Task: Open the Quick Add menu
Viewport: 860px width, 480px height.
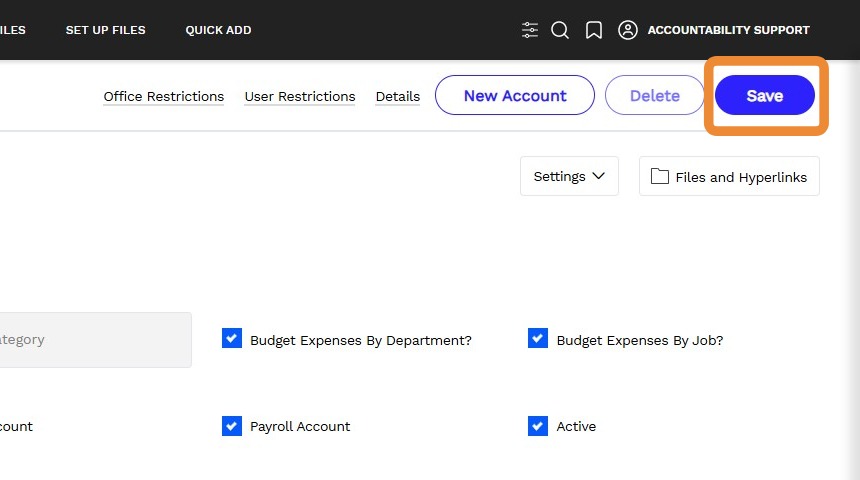Action: [x=218, y=30]
